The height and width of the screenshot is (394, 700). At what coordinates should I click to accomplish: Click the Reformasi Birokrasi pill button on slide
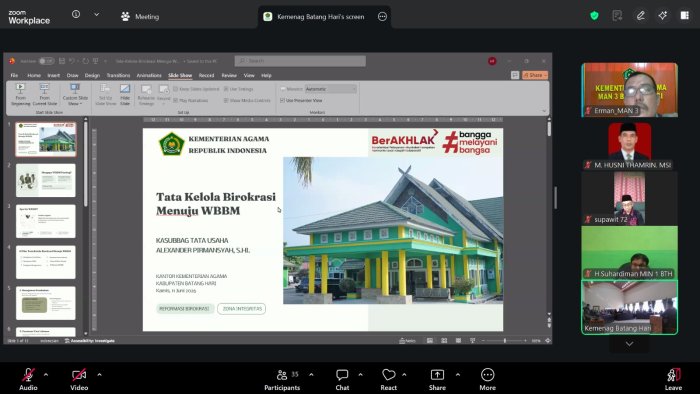185,309
